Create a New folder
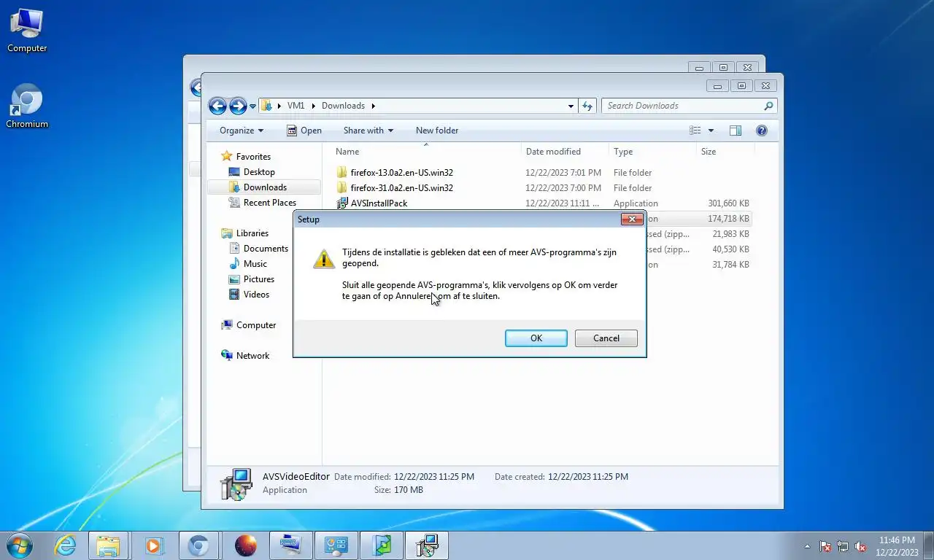934x560 pixels. click(x=437, y=131)
